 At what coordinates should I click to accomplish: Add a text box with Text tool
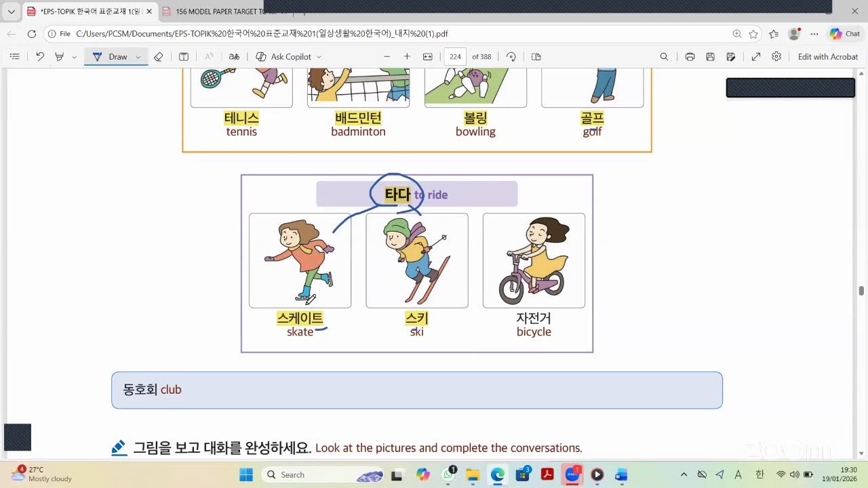(x=183, y=57)
